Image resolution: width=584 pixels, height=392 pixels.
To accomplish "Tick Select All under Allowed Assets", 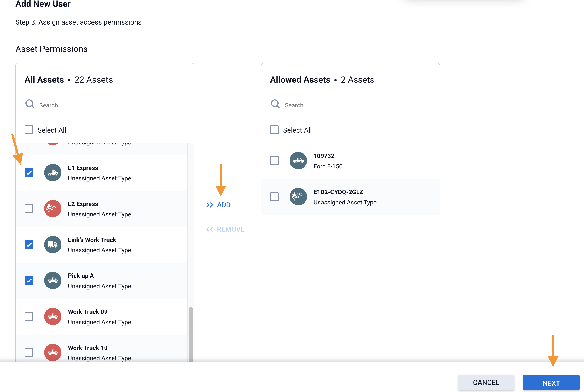I will pos(274,130).
